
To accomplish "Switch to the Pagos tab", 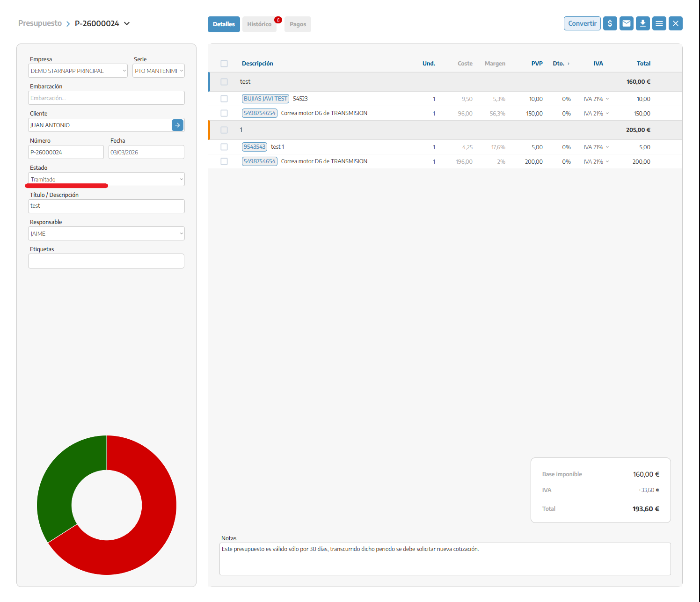I will [x=298, y=24].
